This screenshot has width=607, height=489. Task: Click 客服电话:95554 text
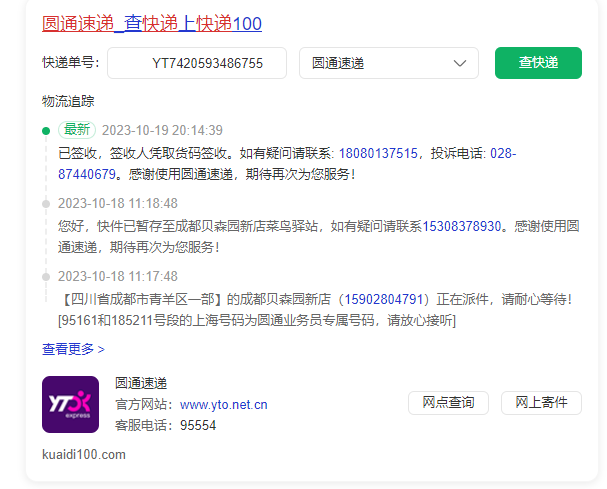point(165,426)
